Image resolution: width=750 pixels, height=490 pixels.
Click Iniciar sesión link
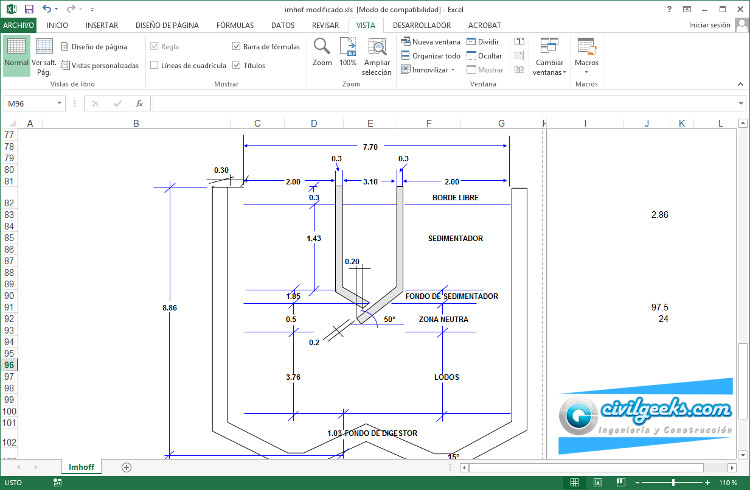tap(710, 24)
